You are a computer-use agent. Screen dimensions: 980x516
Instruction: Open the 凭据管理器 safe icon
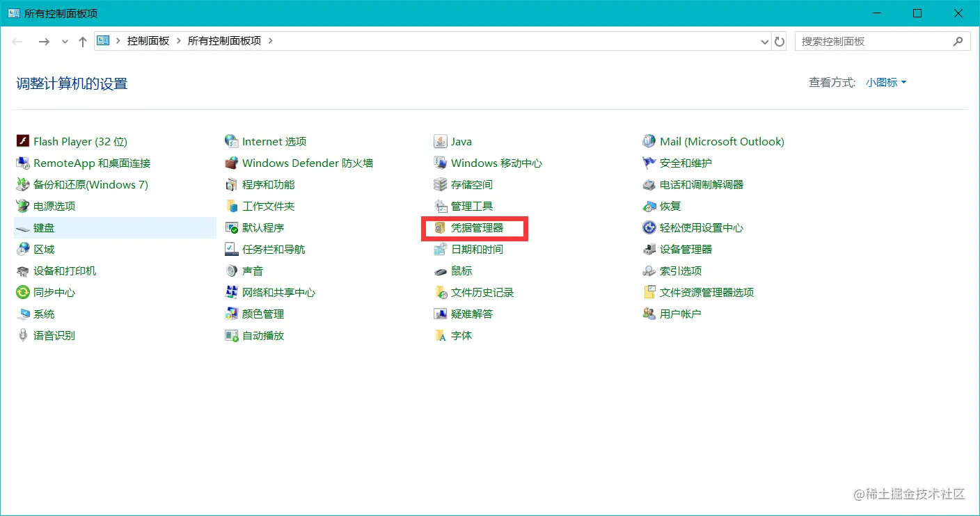[x=440, y=227]
